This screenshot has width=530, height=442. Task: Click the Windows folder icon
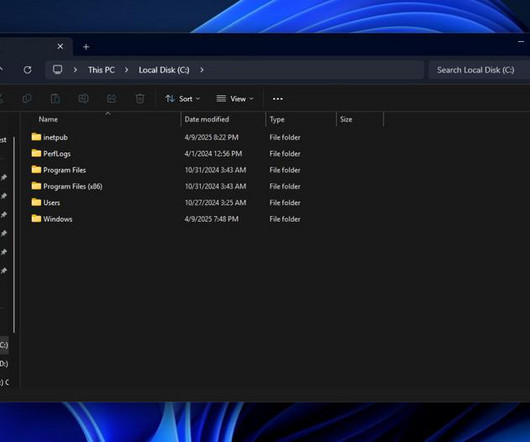36,218
